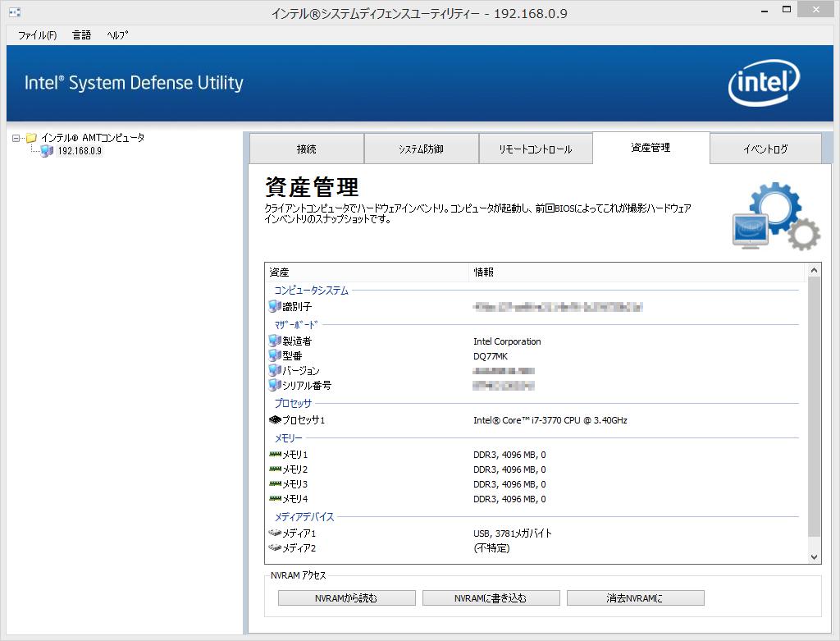Click the 識別子 label

tap(297, 307)
